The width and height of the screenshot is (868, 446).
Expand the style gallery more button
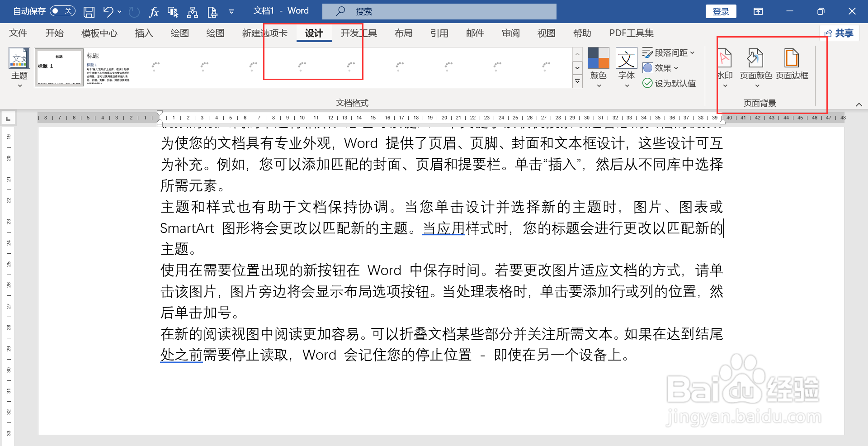[x=577, y=81]
